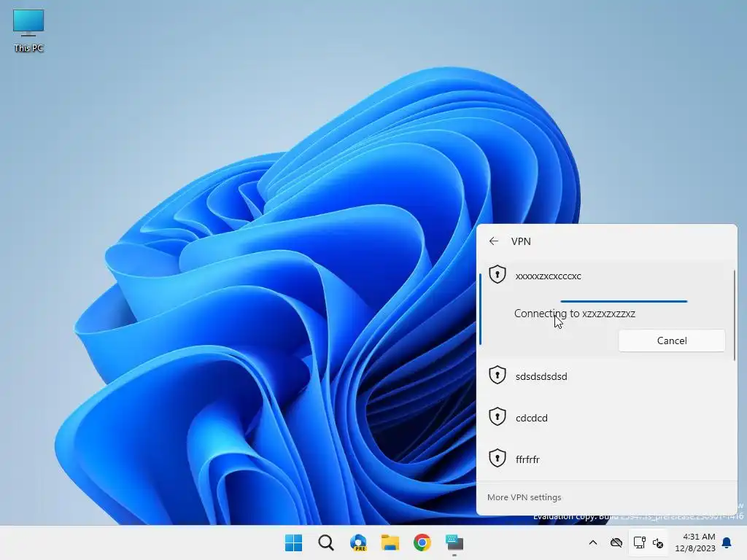Click the xxxxxzxcxcccxc VPN name

point(549,276)
